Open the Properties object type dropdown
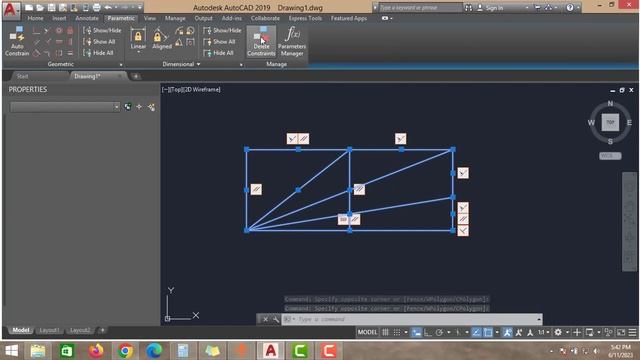The width and height of the screenshot is (640, 360). (116, 107)
